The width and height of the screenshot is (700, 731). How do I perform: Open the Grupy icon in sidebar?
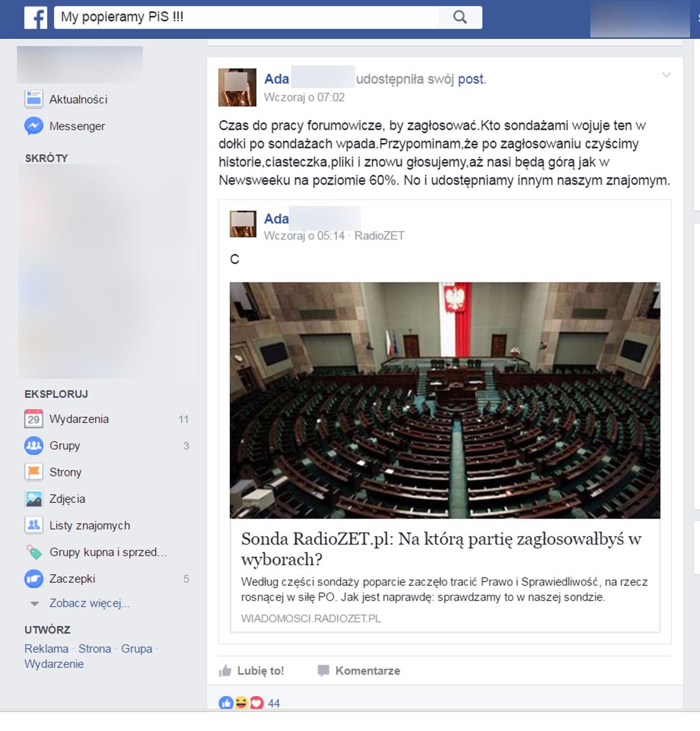[x=34, y=446]
